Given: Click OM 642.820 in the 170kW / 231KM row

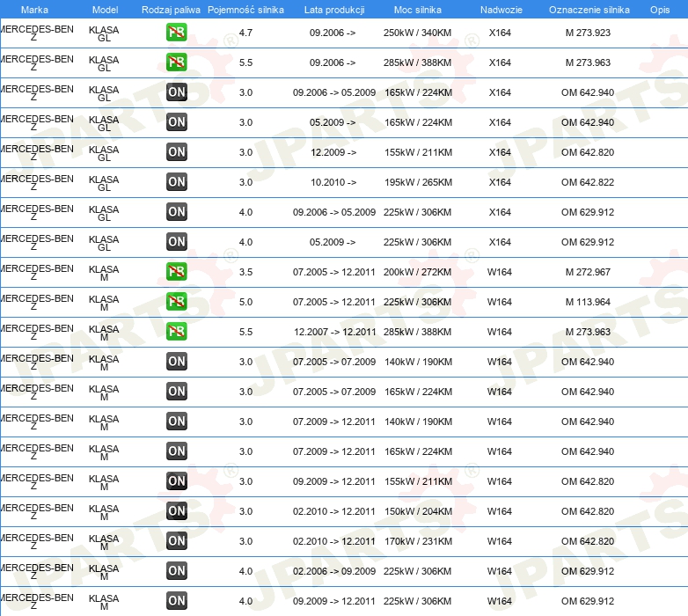Looking at the screenshot, I should coord(588,541).
